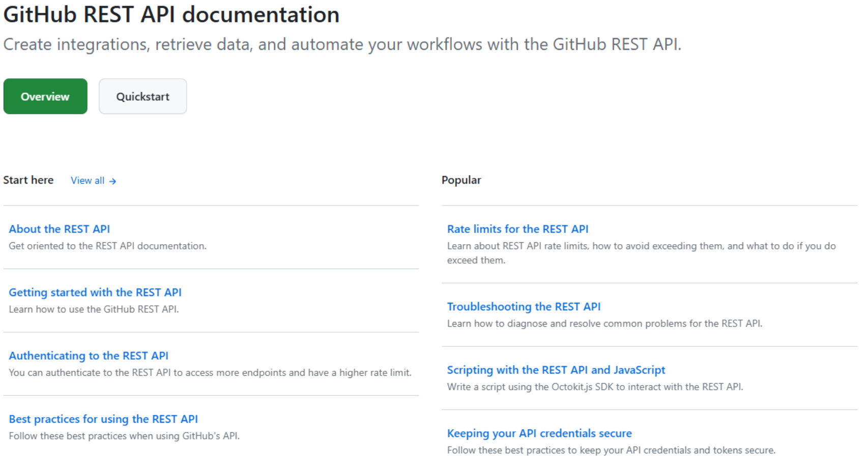Go to Getting started with the REST API
This screenshot has height=469, width=868.
pos(95,292)
